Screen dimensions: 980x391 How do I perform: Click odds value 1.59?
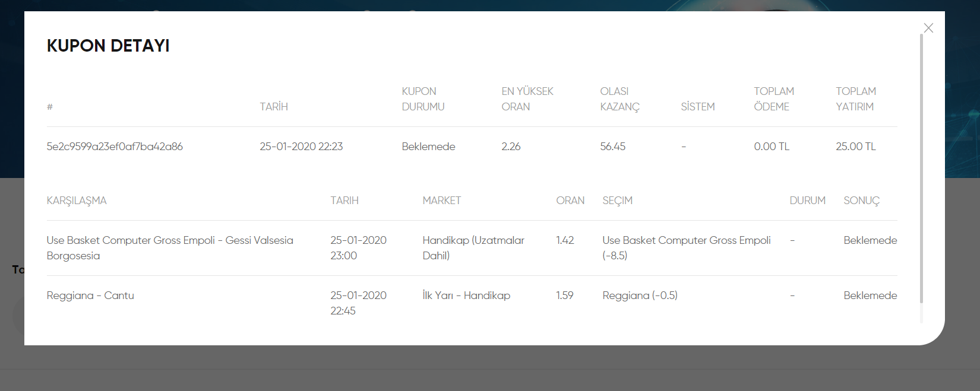click(x=565, y=295)
